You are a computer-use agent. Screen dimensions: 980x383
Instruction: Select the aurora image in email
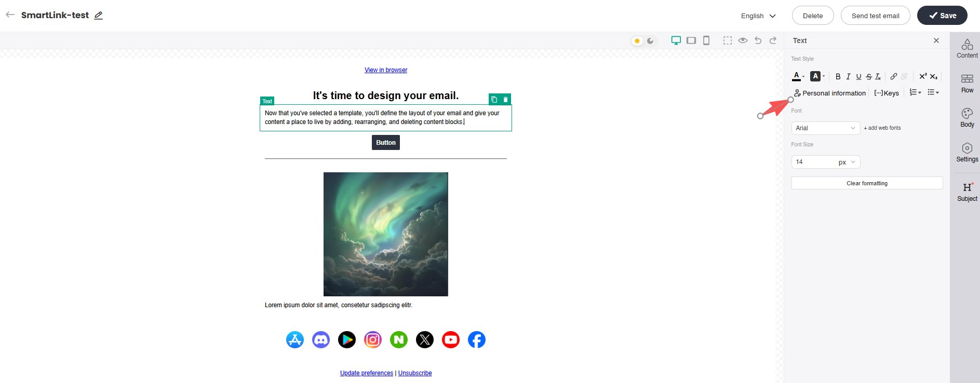[386, 234]
